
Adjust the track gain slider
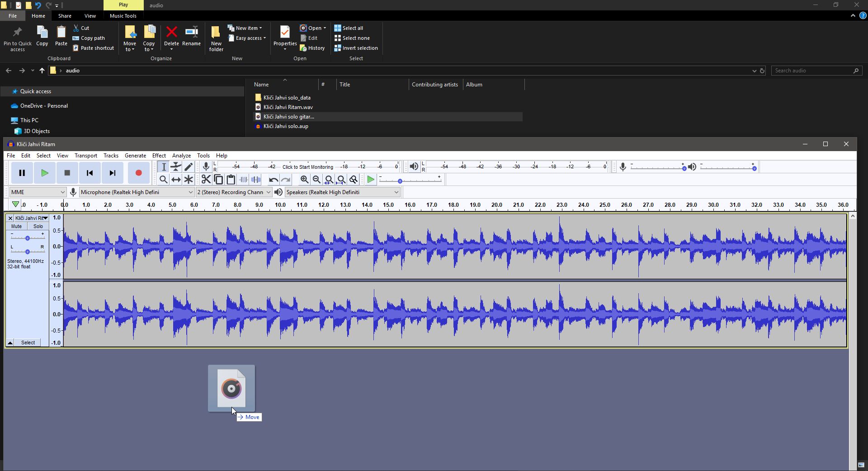tap(28, 238)
